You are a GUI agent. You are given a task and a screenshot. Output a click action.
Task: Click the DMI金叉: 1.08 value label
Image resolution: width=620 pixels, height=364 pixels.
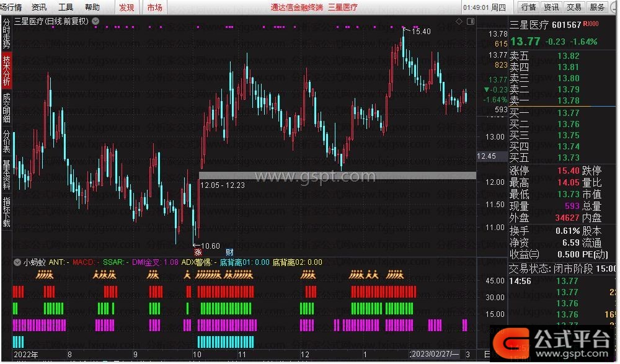pos(155,262)
